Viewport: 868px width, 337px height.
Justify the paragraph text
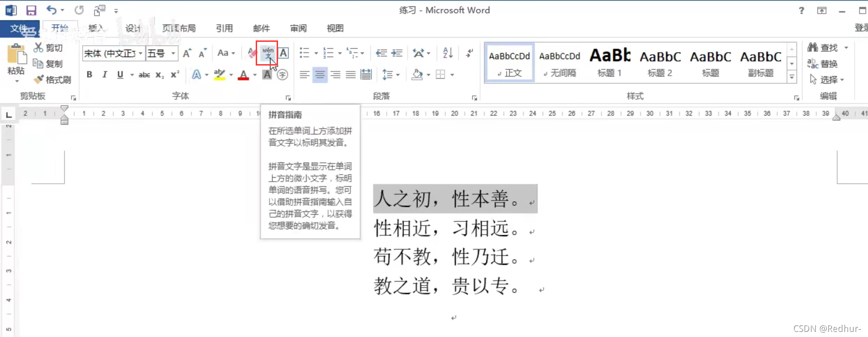(x=351, y=74)
